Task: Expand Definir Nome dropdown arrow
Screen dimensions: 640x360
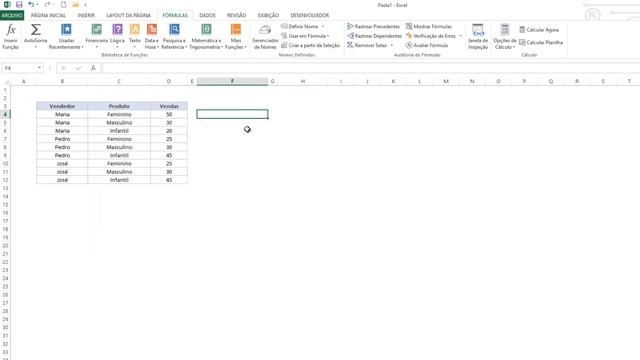Action: click(323, 27)
